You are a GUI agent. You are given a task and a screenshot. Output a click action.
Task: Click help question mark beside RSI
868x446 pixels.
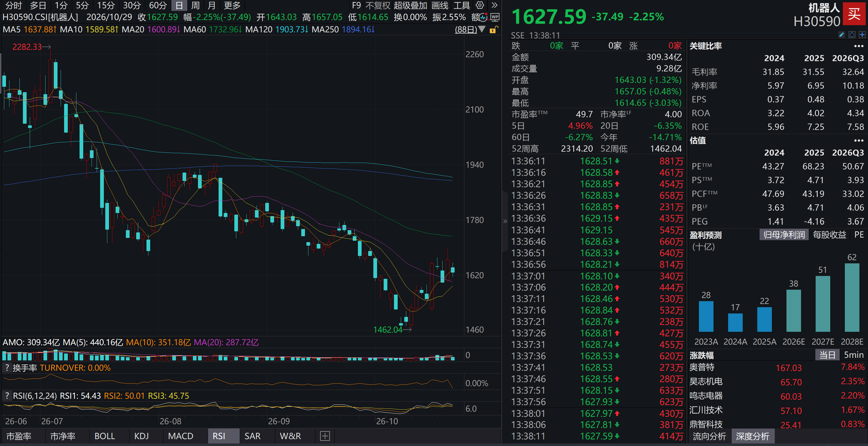(7, 395)
